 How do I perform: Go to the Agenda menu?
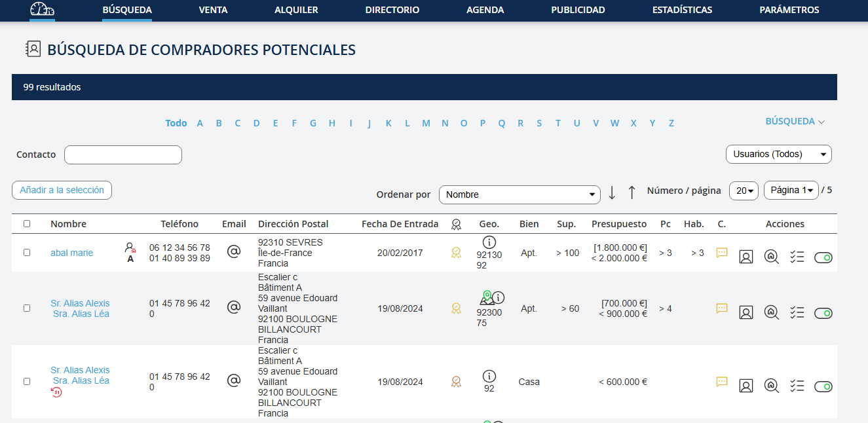click(485, 10)
